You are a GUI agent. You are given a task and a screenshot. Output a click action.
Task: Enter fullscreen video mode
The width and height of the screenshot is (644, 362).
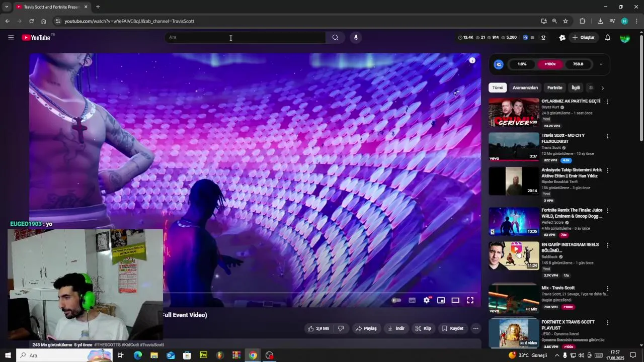[x=470, y=300]
